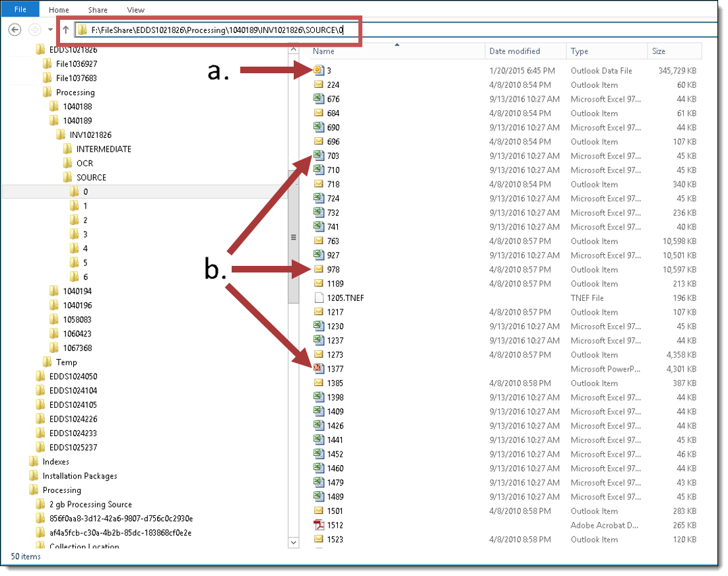Image resolution: width=728 pixels, height=576 pixels.
Task: Sort by Date modified column header
Action: 515,51
